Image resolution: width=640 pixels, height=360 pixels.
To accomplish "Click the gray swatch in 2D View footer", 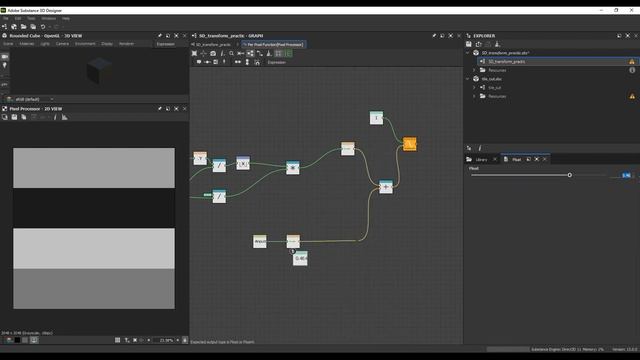I will coord(25,340).
